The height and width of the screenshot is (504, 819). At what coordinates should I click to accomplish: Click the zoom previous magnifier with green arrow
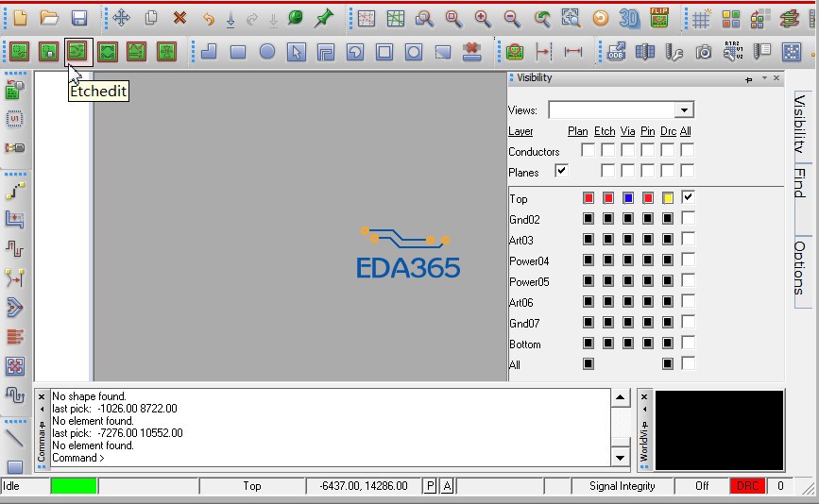point(541,18)
